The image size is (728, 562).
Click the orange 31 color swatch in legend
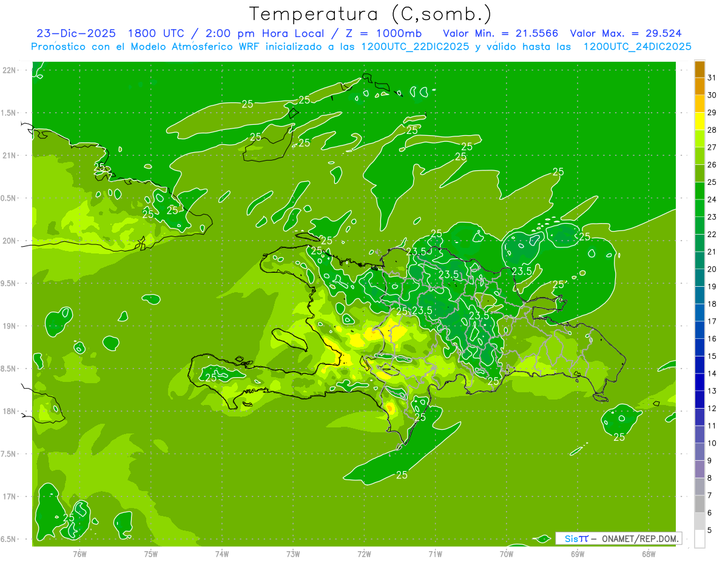pyautogui.click(x=699, y=69)
